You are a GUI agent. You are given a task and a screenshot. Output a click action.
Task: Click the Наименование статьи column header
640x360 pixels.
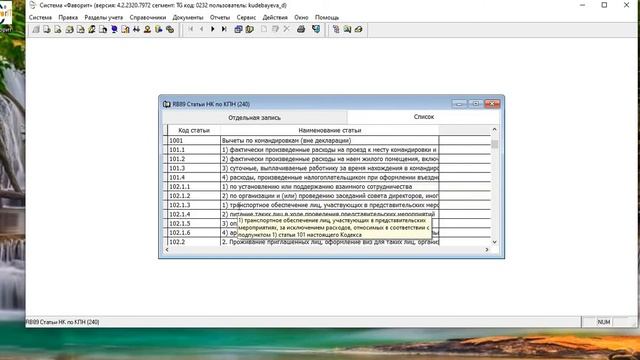[330, 131]
